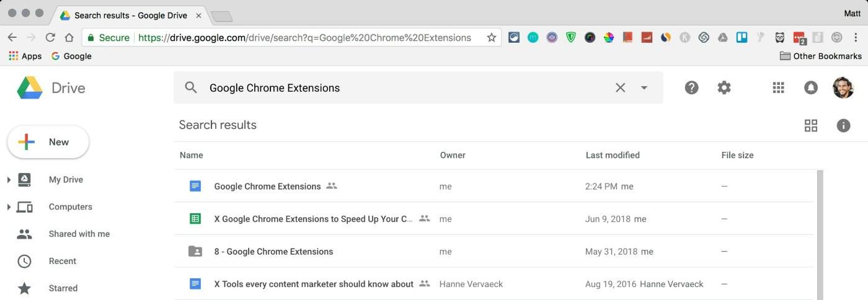Switch to grid view layout
This screenshot has width=868, height=300.
point(810,126)
